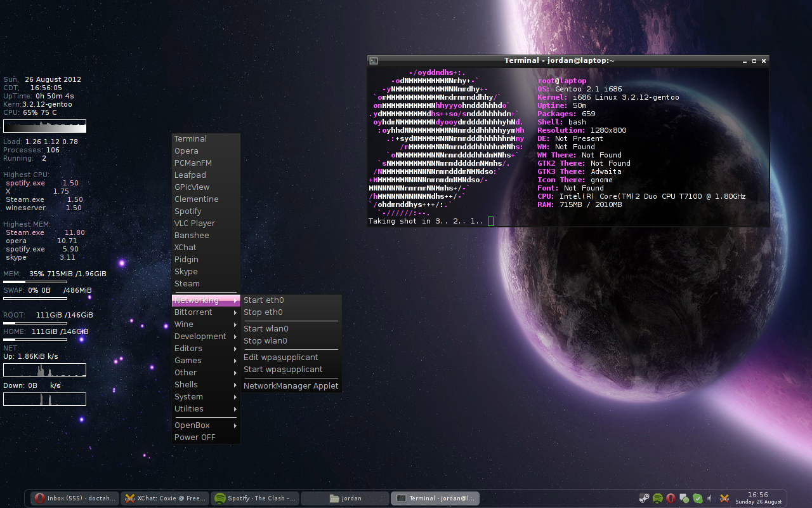
Task: Click the Terminal icon in its titlebar
Action: point(373,60)
